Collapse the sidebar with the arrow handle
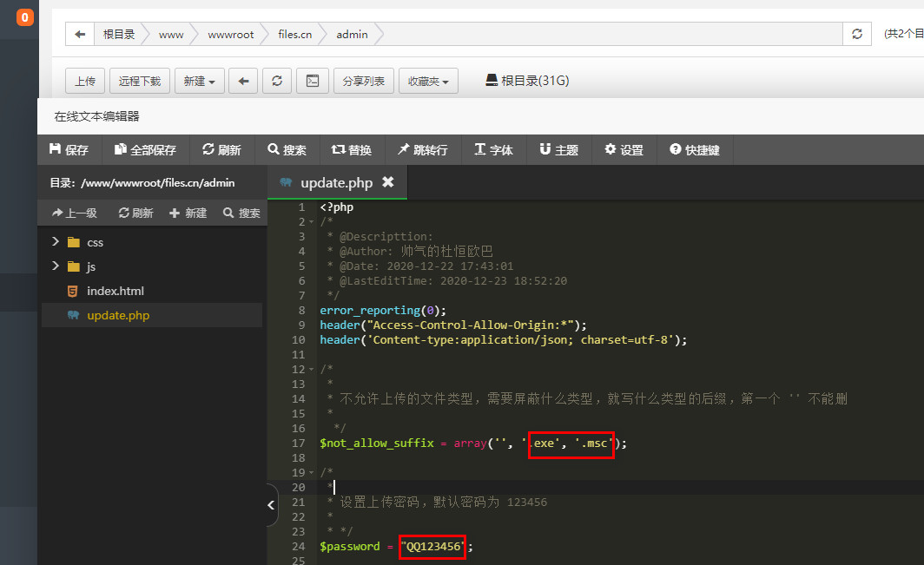Screen dimensions: 924x565 pos(271,505)
